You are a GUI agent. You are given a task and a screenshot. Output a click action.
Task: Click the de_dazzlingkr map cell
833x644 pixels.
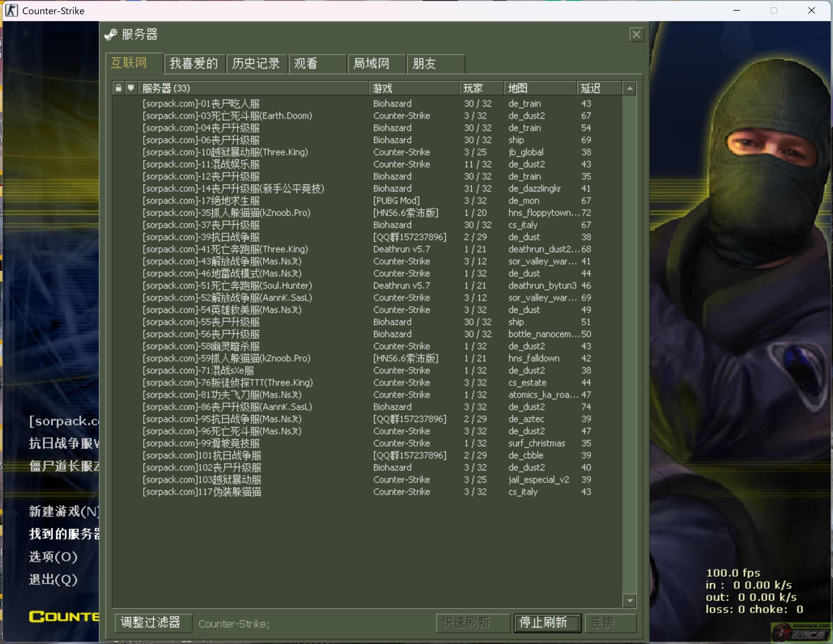click(534, 188)
